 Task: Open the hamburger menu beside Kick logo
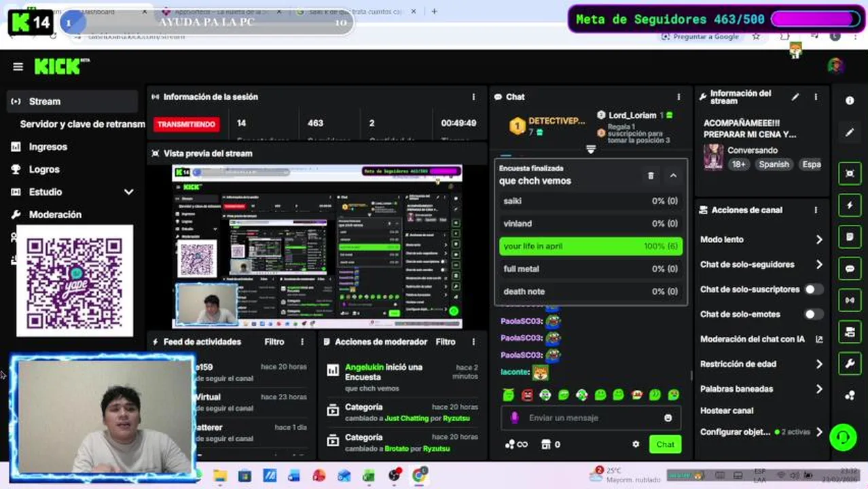pos(18,67)
